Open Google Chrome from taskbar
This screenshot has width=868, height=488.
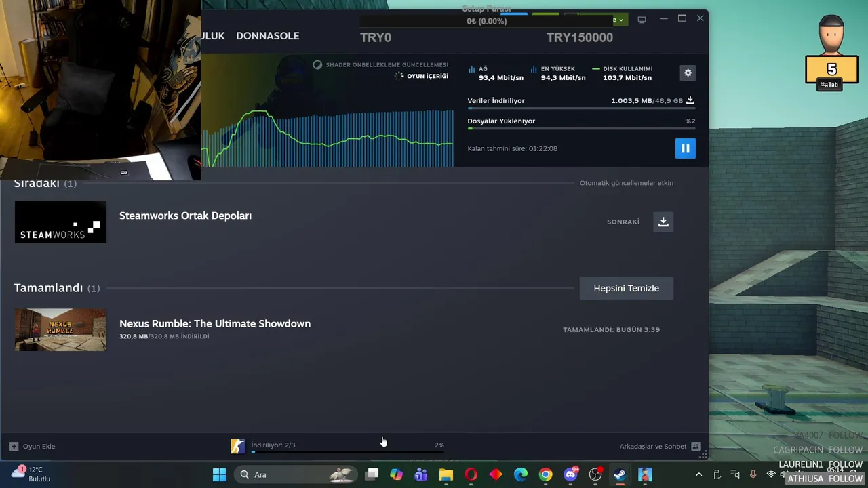545,474
